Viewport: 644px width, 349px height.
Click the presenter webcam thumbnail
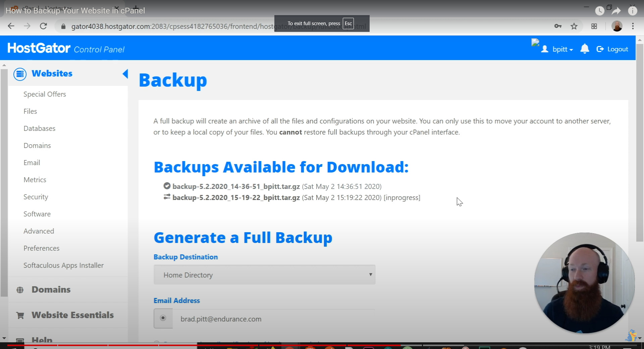pos(585,283)
